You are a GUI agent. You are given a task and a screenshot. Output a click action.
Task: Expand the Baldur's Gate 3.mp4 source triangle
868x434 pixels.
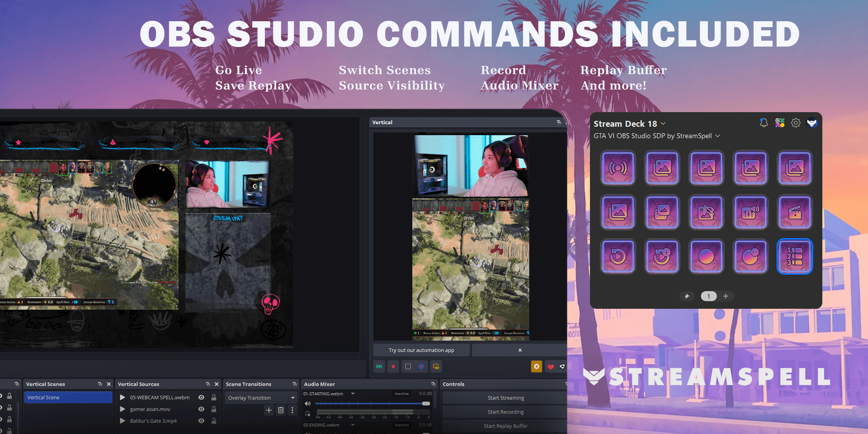click(x=123, y=421)
